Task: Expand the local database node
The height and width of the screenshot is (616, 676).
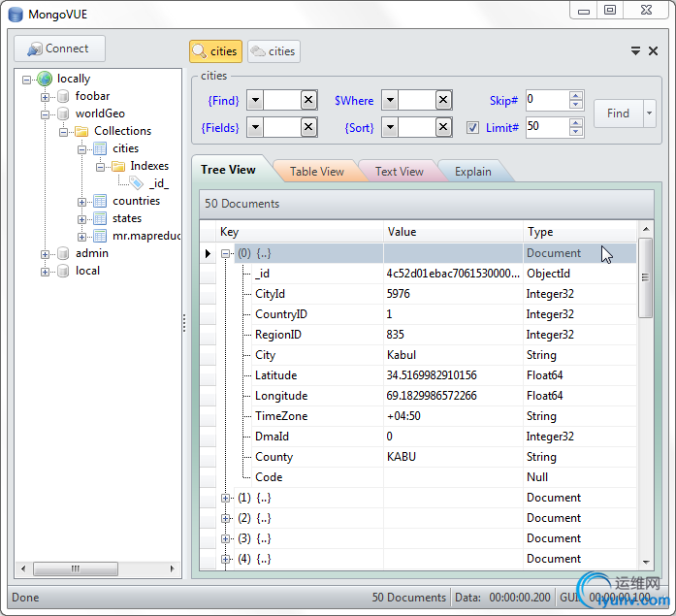Action: (45, 272)
